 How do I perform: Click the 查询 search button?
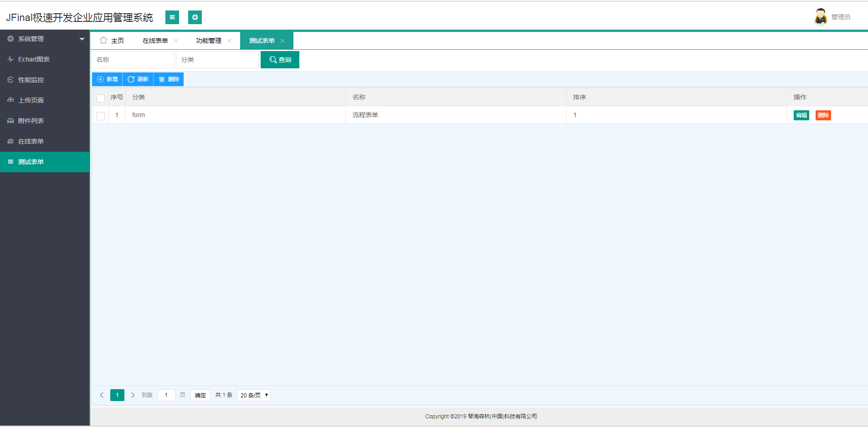point(280,60)
